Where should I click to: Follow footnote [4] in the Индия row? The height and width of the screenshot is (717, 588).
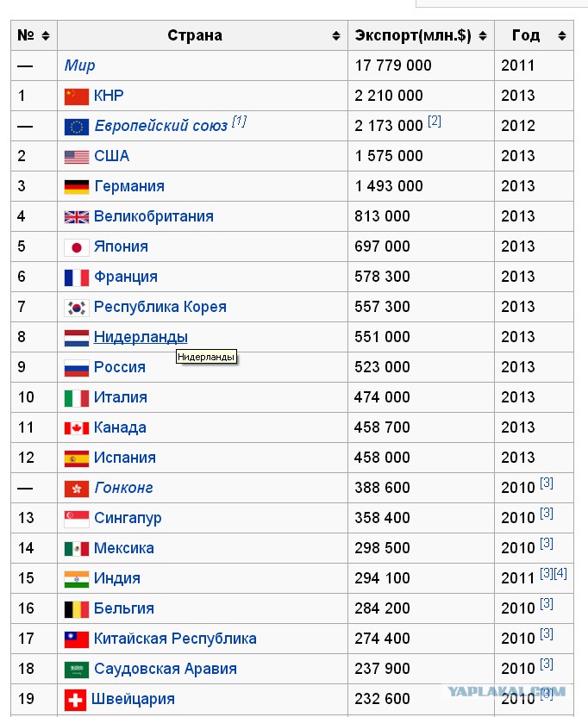(560, 573)
